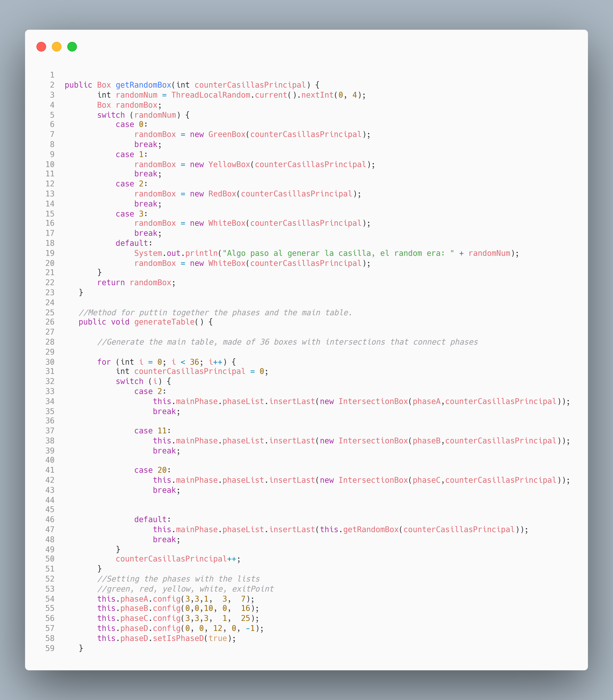Click ThreadLocalRandom on line 3

coord(210,95)
